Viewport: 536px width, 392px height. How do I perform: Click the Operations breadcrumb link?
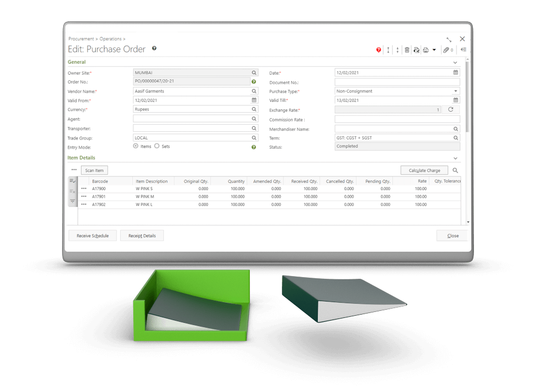pos(110,39)
